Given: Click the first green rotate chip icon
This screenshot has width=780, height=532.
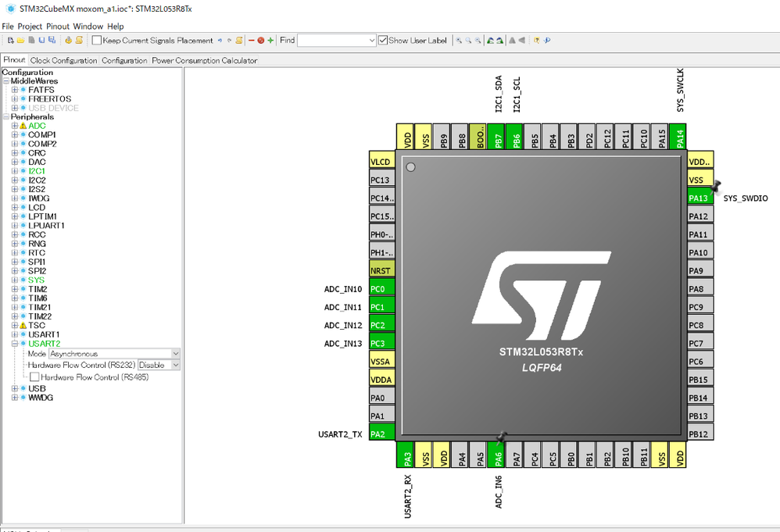Looking at the screenshot, I should pyautogui.click(x=491, y=41).
